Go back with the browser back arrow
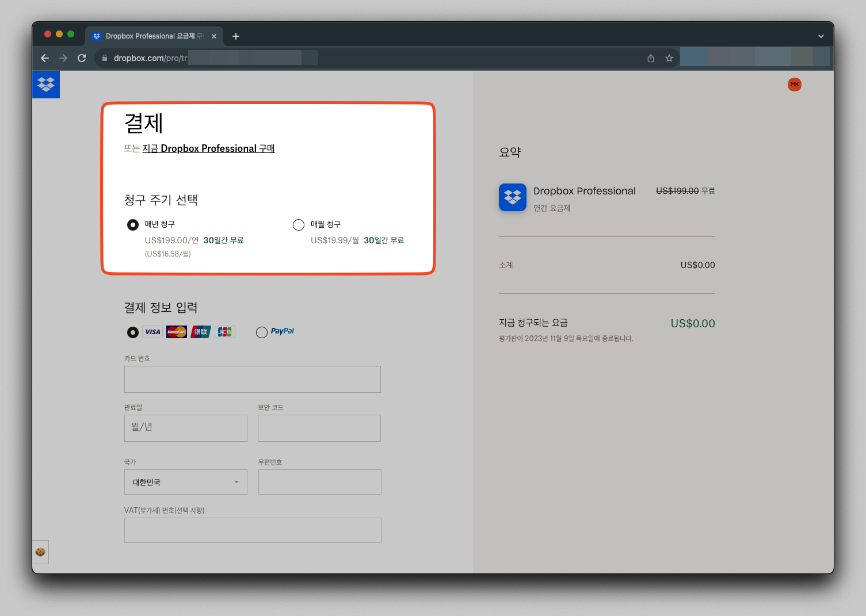Screen dimensions: 866x616 45,58
